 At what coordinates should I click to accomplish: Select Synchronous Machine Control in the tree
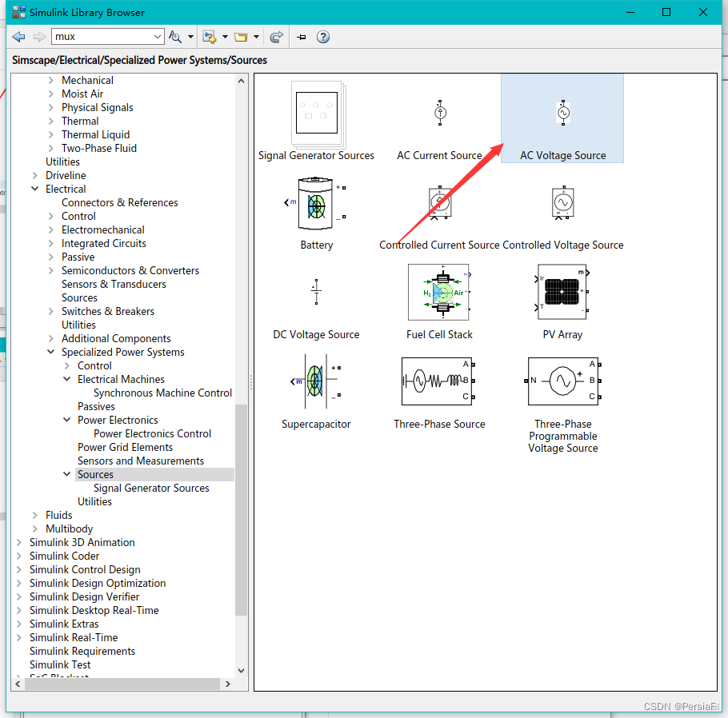pos(162,393)
